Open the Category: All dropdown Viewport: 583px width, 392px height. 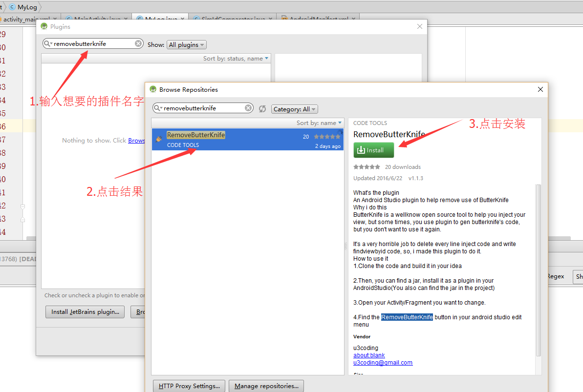pyautogui.click(x=294, y=109)
